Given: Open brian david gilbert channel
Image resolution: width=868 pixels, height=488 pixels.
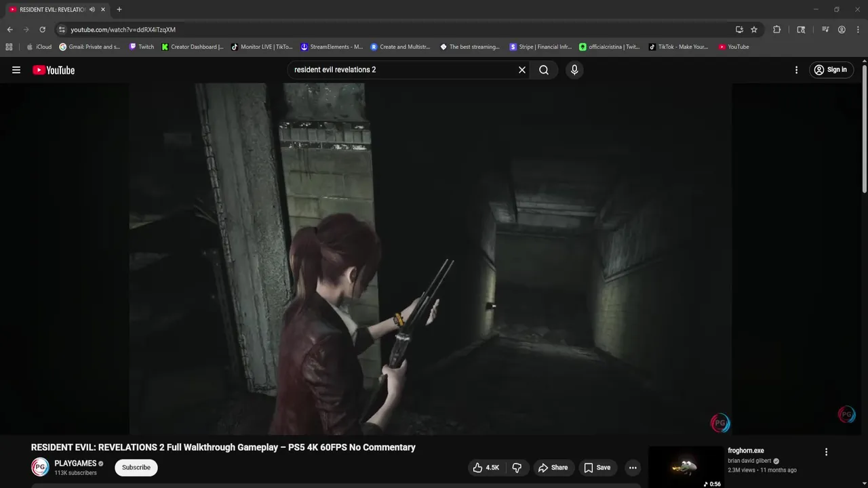Looking at the screenshot, I should [749, 461].
